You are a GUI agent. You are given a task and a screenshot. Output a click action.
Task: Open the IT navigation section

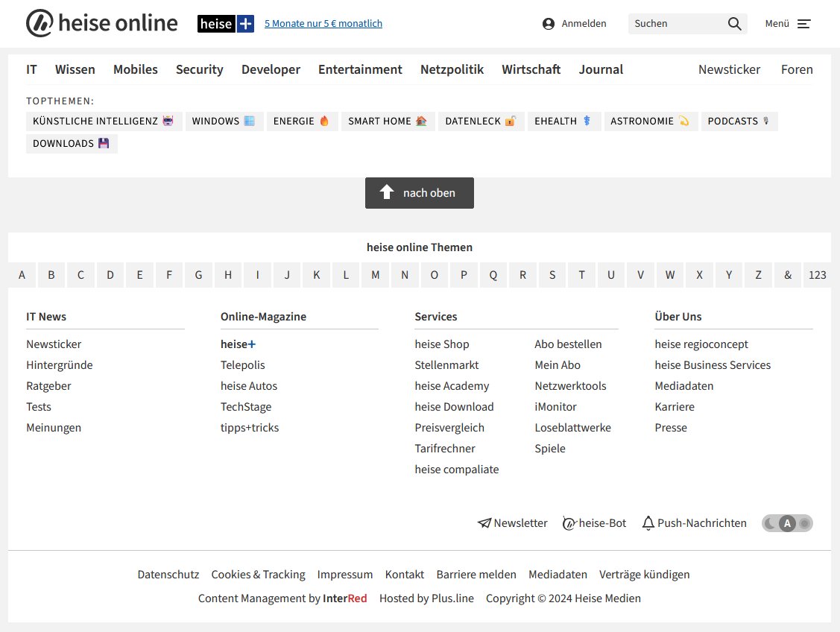pyautogui.click(x=31, y=69)
